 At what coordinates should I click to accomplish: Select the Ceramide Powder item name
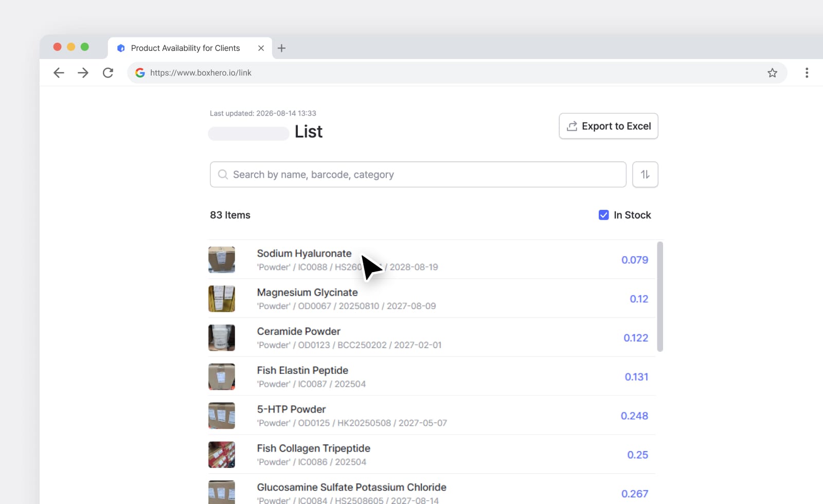[298, 332]
